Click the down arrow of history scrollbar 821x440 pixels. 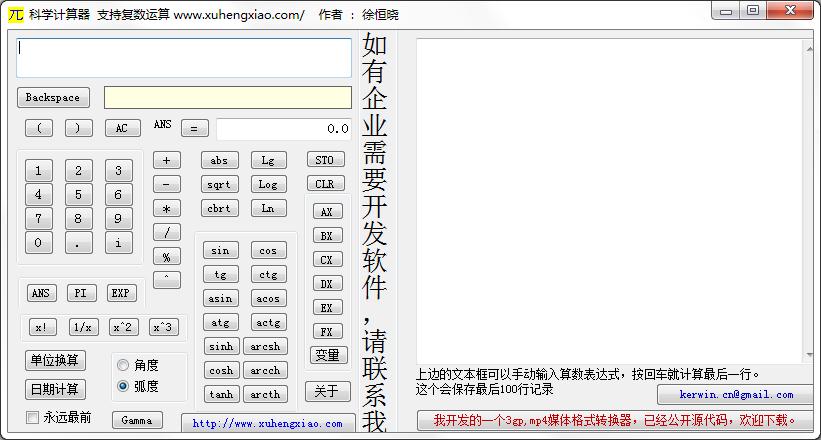click(x=808, y=356)
